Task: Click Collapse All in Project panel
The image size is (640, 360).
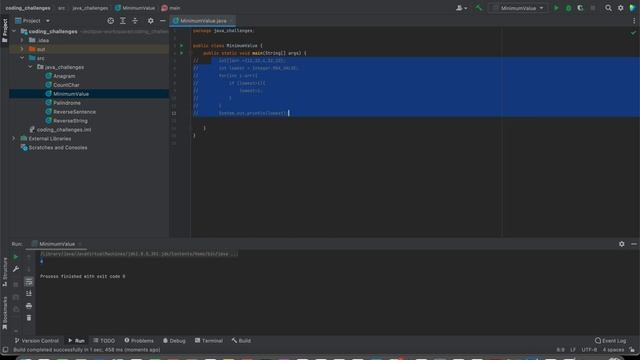Action: pos(135,20)
